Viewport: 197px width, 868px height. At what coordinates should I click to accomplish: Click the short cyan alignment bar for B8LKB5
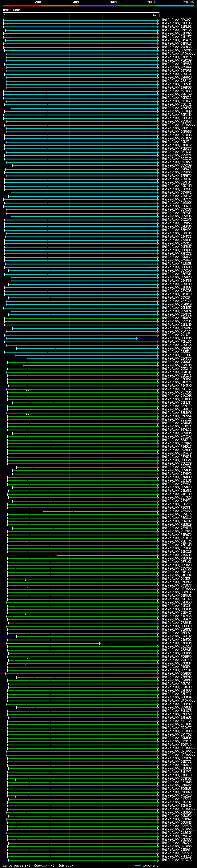pyautogui.click(x=72, y=338)
